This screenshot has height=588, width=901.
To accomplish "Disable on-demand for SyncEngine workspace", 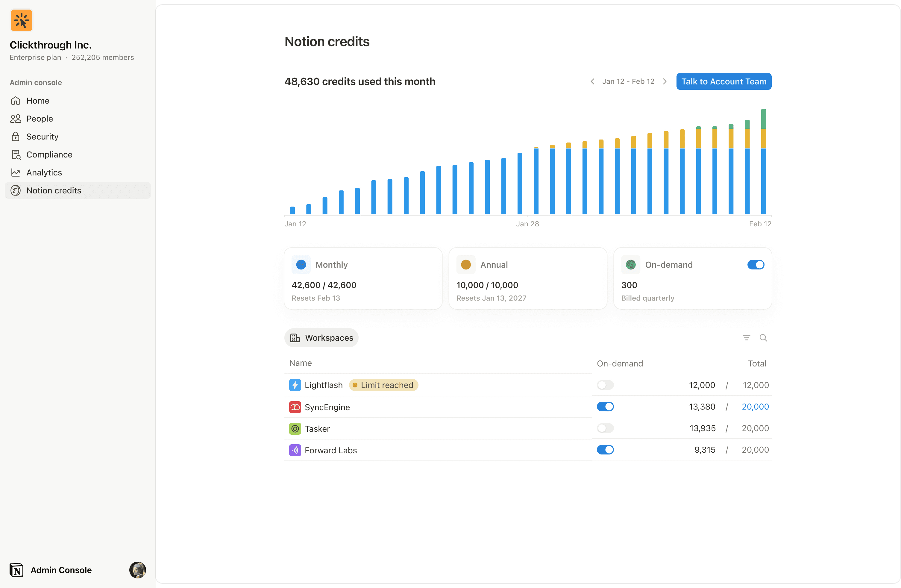I will click(x=605, y=407).
